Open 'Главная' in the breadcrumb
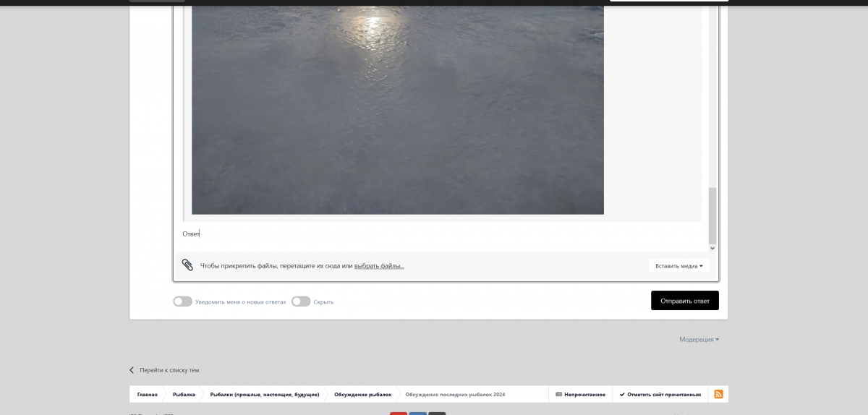 tap(148, 395)
